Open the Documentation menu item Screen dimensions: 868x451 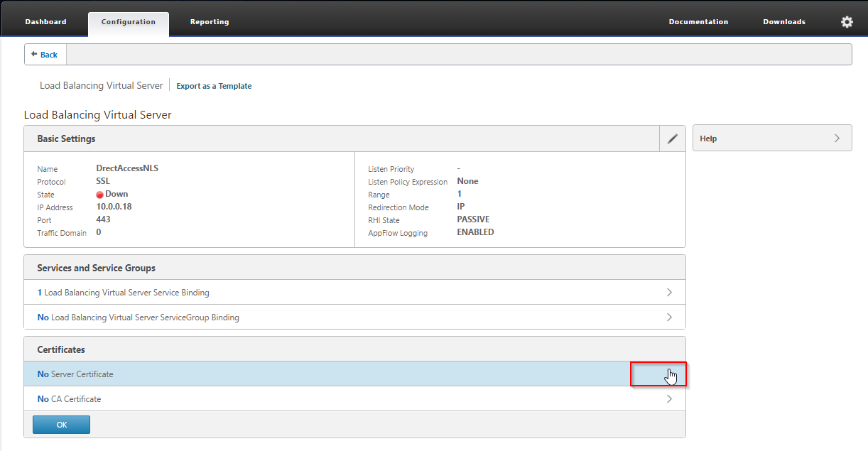(x=698, y=22)
